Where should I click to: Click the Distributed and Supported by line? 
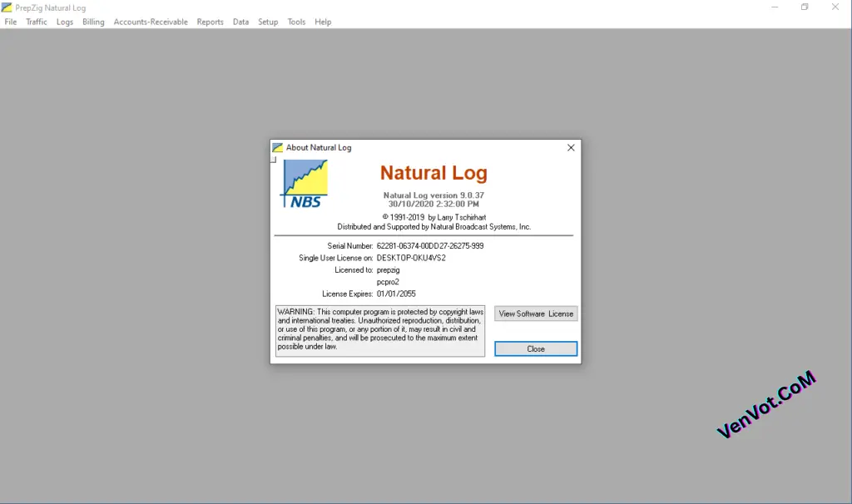[x=433, y=227]
